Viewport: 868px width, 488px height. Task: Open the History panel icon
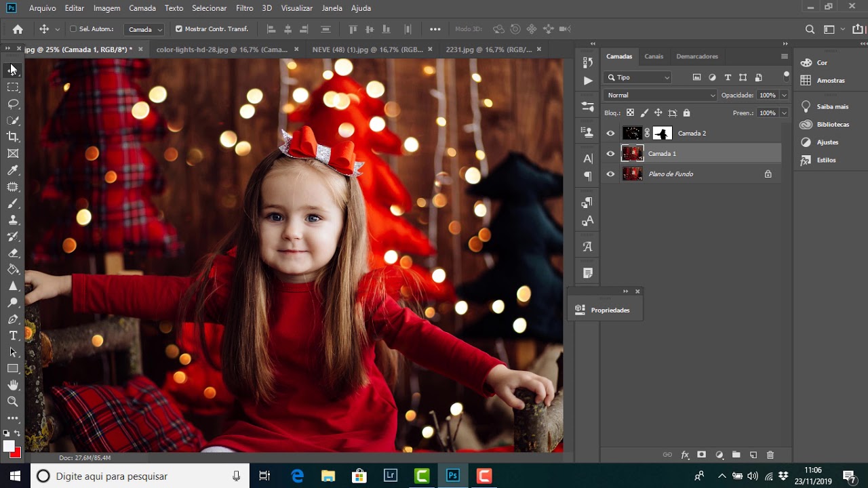[x=587, y=62]
